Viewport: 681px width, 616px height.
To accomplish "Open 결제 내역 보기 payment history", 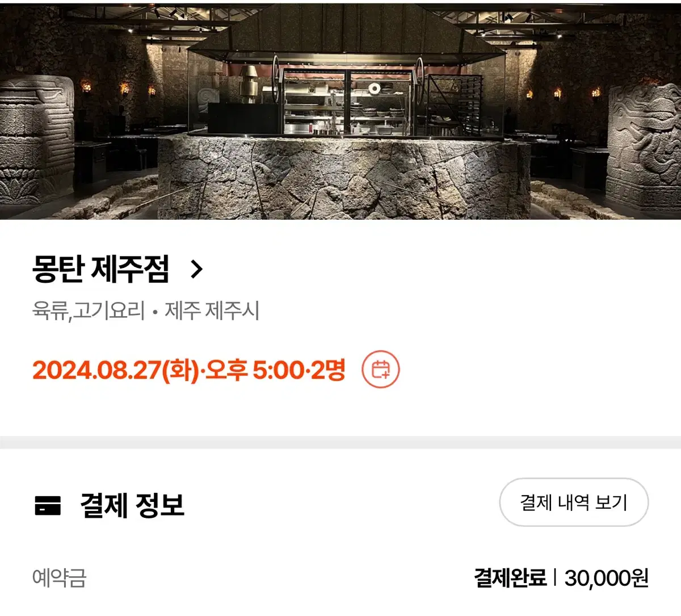I will 574,502.
